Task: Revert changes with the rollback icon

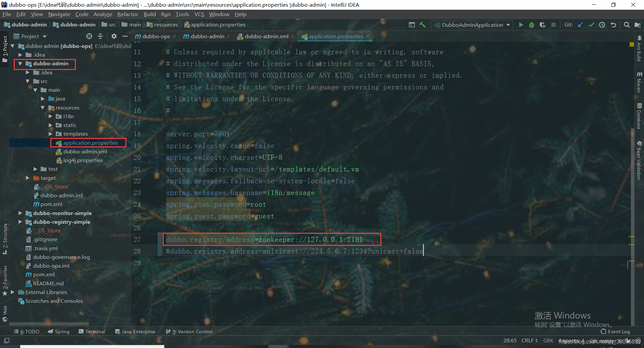Action: pyautogui.click(x=613, y=25)
